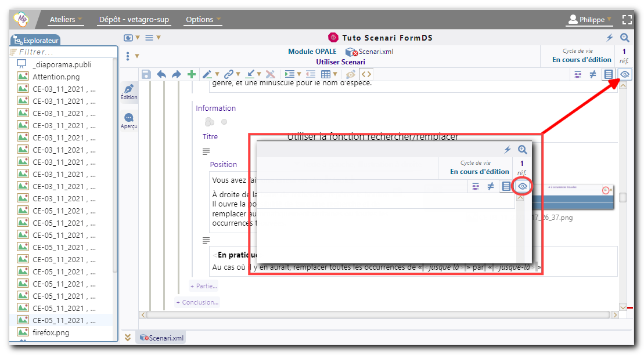This screenshot has width=644, height=355.
Task: Click the insert table icon
Action: click(326, 74)
